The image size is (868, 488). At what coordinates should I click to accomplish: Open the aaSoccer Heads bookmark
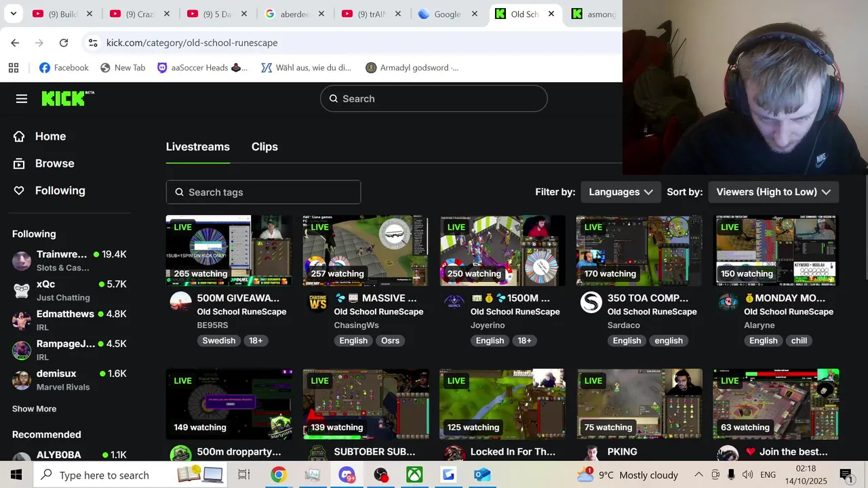coord(202,68)
